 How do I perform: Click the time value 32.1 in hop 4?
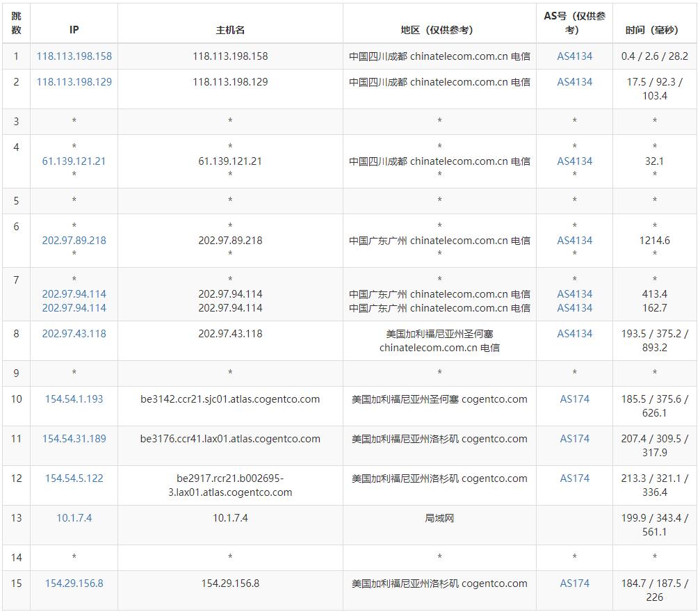[654, 161]
